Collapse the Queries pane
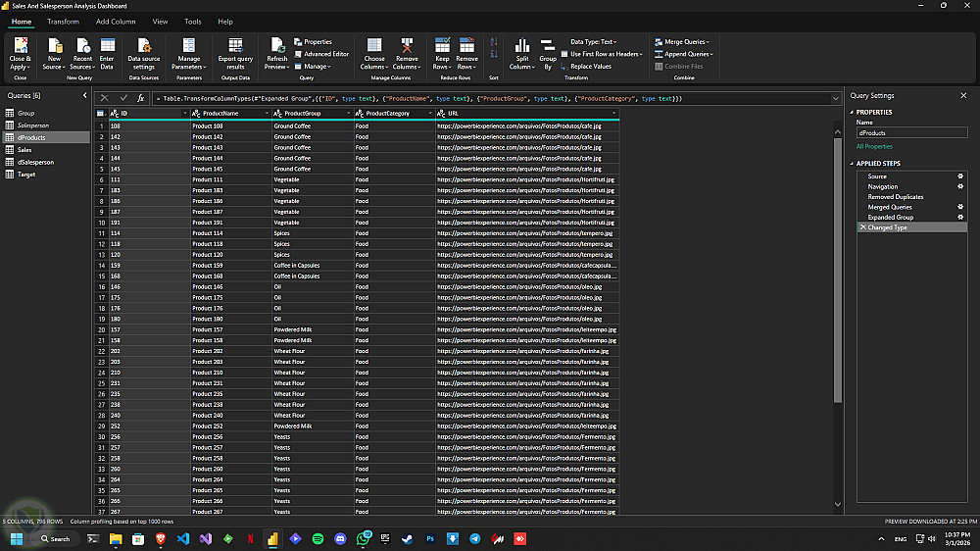 click(83, 96)
